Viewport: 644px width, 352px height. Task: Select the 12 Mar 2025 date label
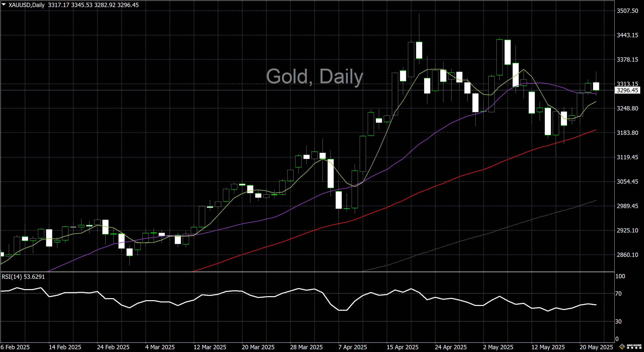pos(210,347)
